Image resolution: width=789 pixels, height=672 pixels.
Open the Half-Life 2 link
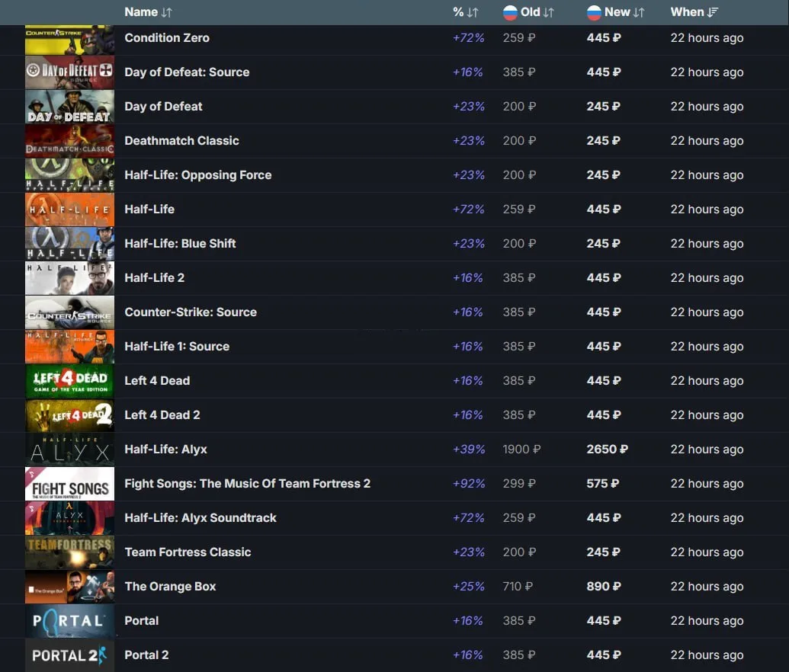tap(155, 277)
